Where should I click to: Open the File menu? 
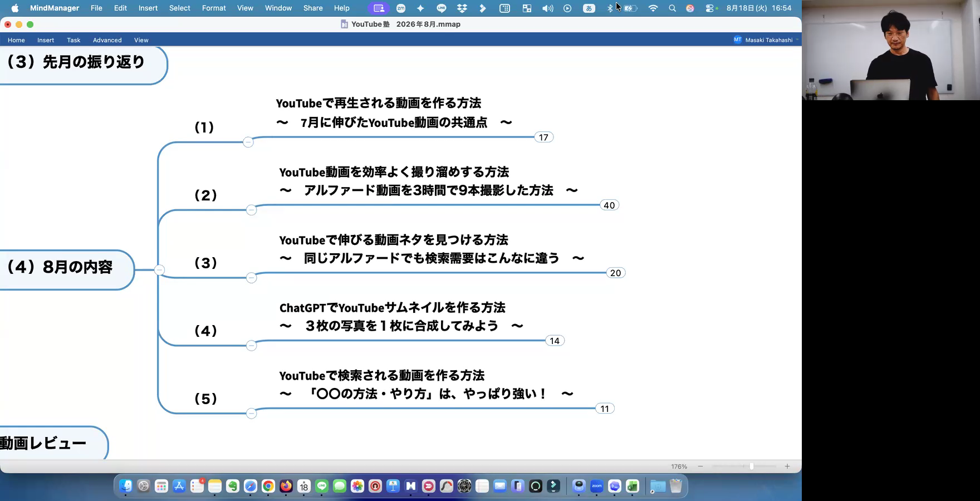96,8
